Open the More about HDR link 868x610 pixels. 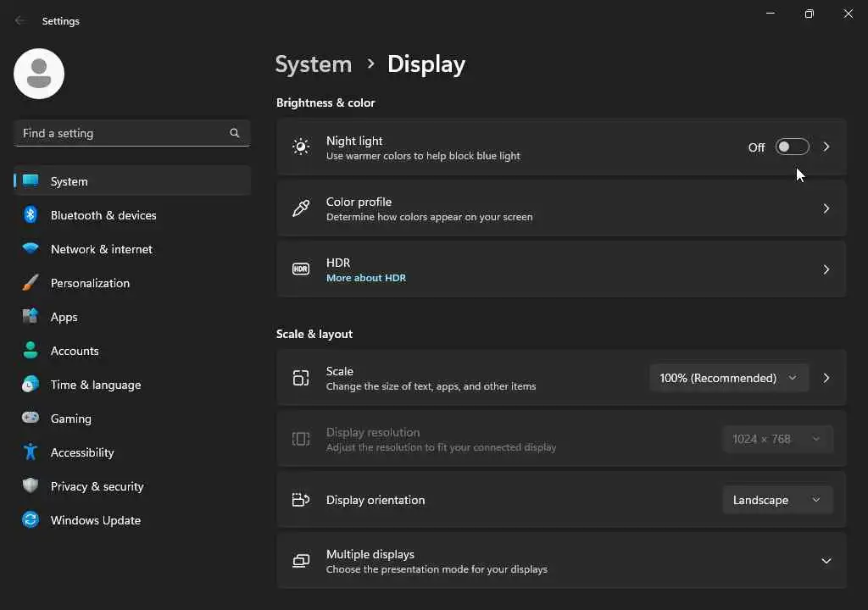pos(366,278)
